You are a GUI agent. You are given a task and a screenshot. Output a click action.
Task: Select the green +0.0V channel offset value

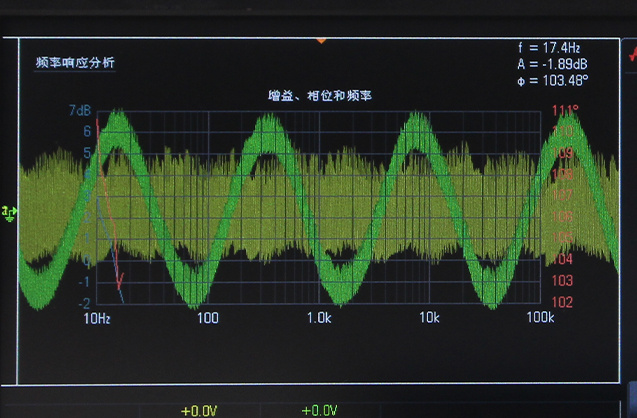tap(320, 411)
